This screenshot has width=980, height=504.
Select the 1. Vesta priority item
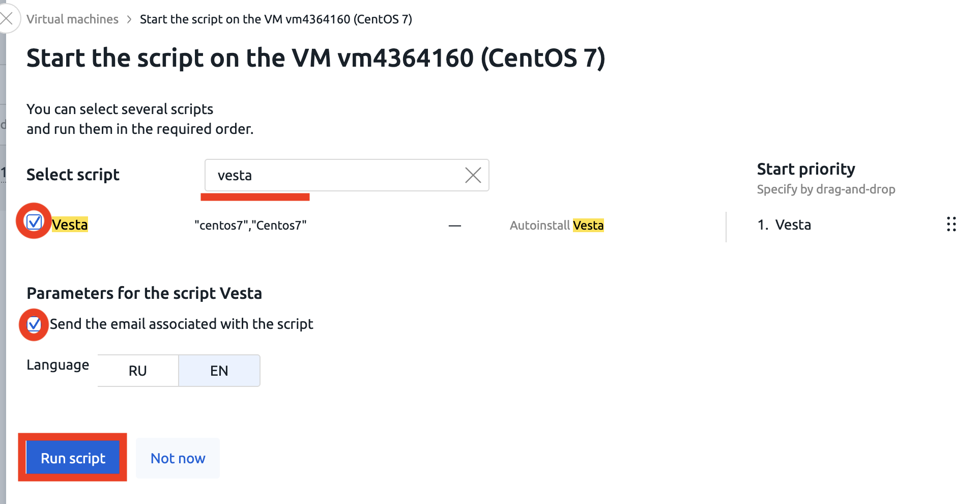pyautogui.click(x=784, y=225)
